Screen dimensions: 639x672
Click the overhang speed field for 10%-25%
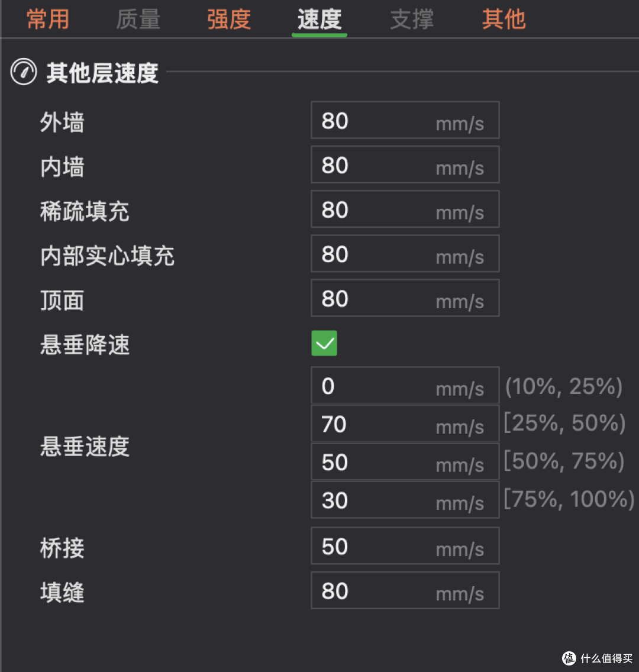tap(405, 385)
